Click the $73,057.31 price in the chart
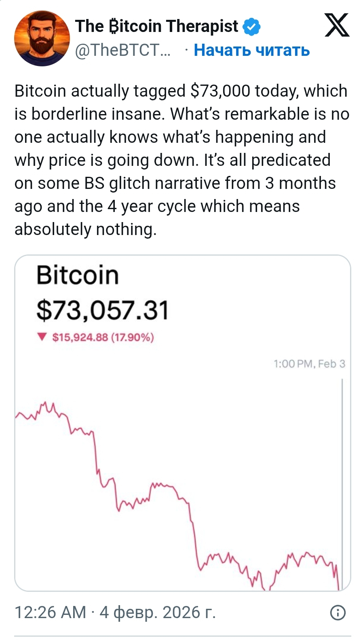This screenshot has width=363, height=644. pos(102,311)
